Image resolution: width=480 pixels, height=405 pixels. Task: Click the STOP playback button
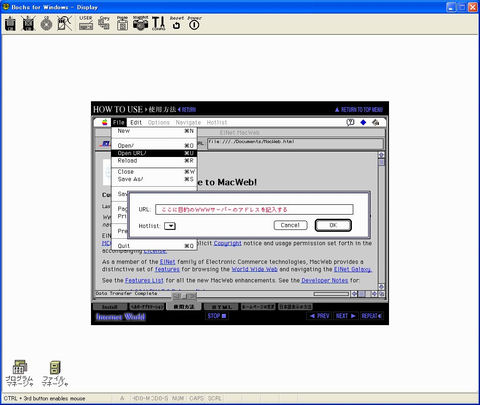point(217,316)
